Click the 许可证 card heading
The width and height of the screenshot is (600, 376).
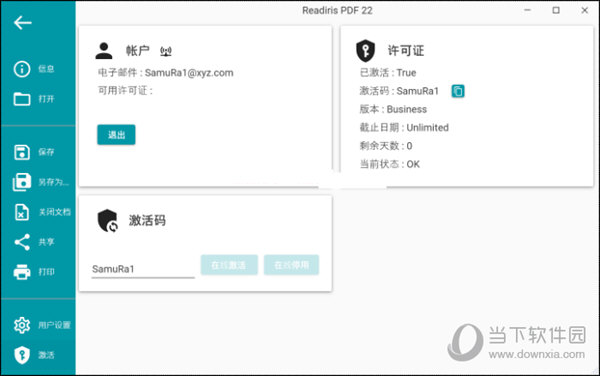click(406, 50)
